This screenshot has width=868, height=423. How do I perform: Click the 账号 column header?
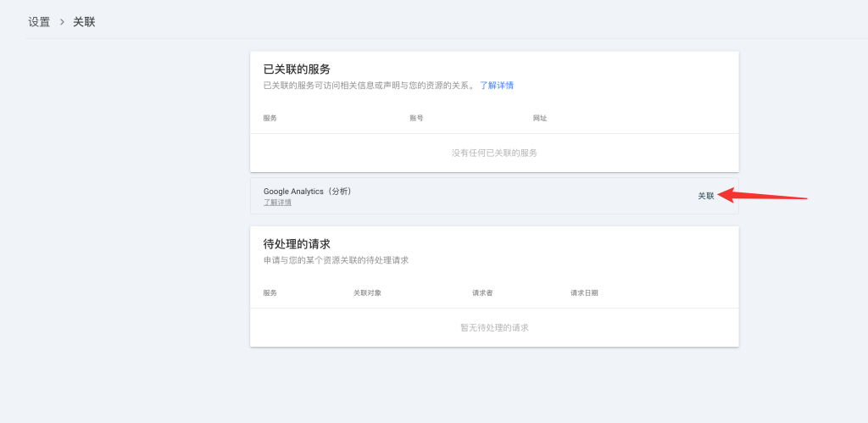pyautogui.click(x=416, y=119)
